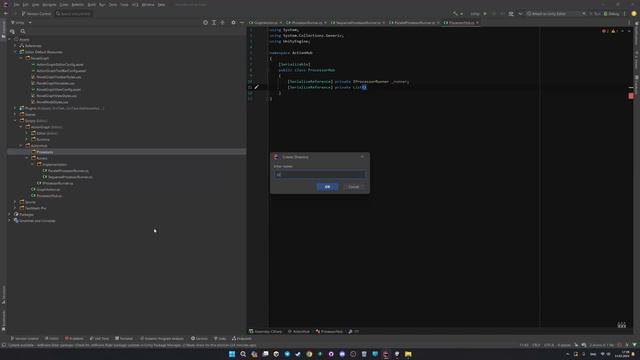Hide the explorer panel with minus icon

pos(242,22)
